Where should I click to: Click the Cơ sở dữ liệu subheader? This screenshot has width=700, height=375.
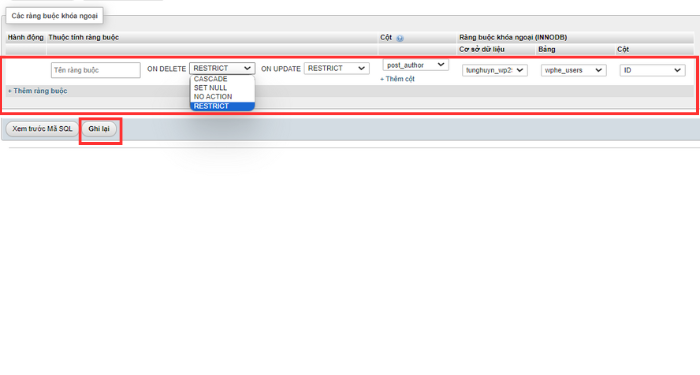pos(482,50)
